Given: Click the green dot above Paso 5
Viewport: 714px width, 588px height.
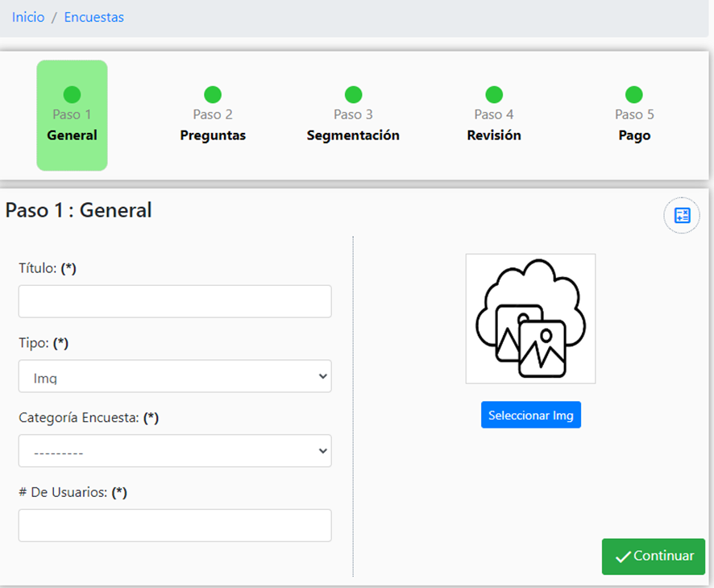Looking at the screenshot, I should click(x=634, y=95).
